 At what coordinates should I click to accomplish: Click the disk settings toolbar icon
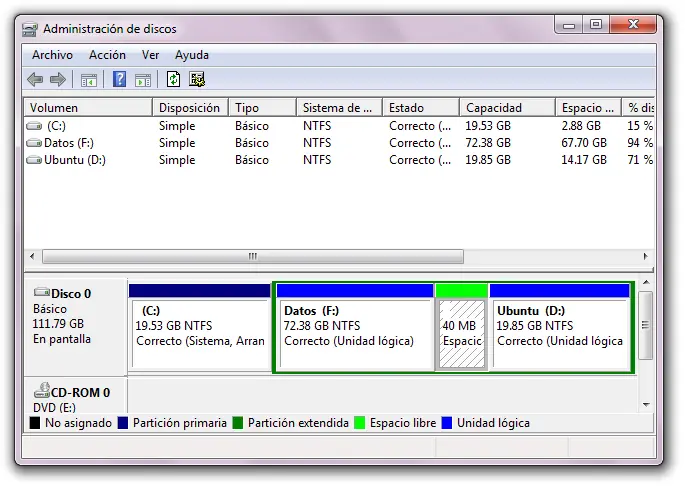[197, 80]
